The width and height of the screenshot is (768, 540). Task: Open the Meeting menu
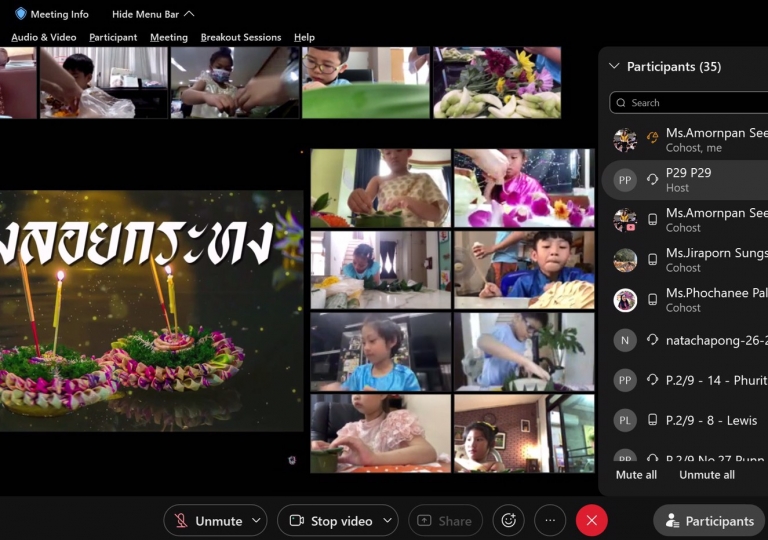point(169,37)
